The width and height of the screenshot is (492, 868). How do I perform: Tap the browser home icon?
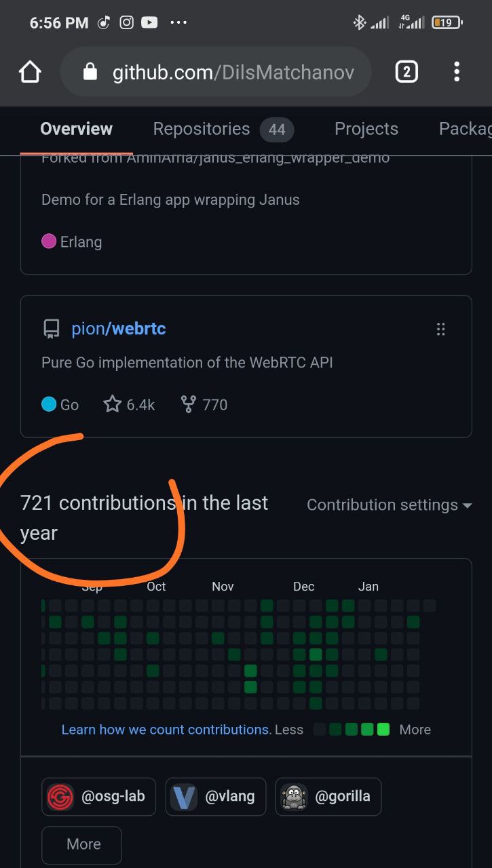[x=30, y=72]
